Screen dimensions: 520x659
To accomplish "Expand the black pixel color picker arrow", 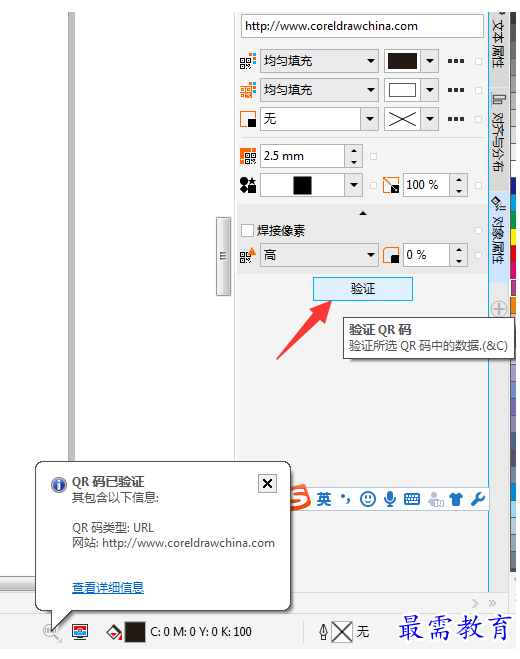I will 430,61.
